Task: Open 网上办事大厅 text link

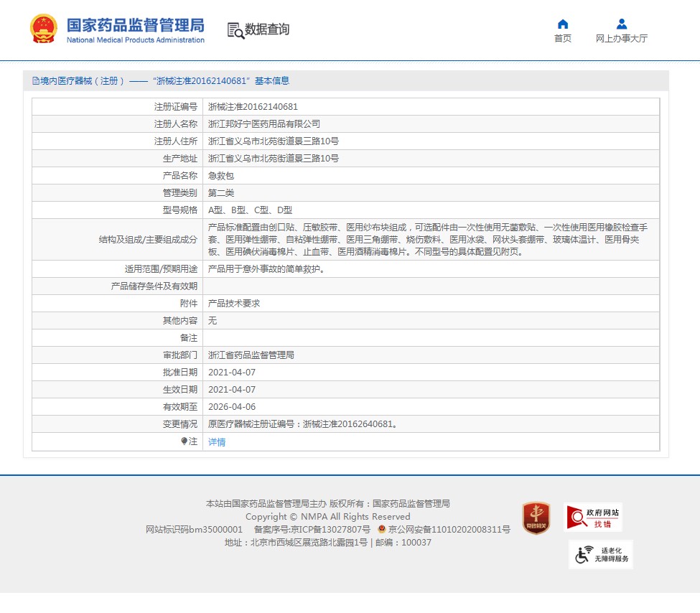Action: tap(622, 38)
